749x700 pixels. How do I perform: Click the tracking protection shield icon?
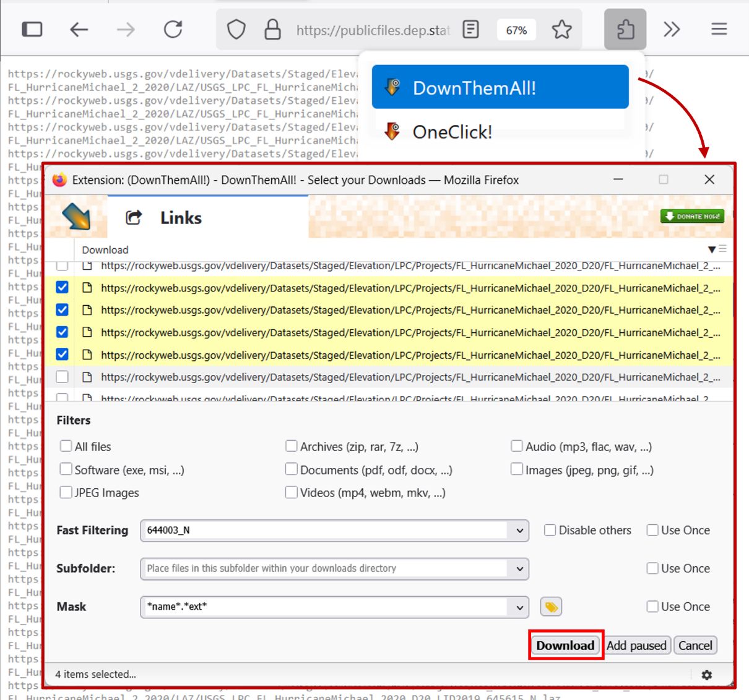click(x=237, y=29)
